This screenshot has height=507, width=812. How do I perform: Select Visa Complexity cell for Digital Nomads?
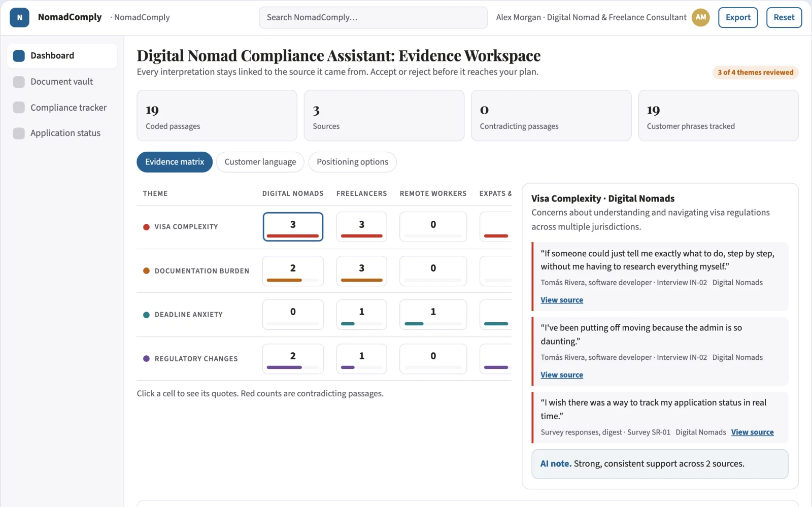pyautogui.click(x=293, y=226)
